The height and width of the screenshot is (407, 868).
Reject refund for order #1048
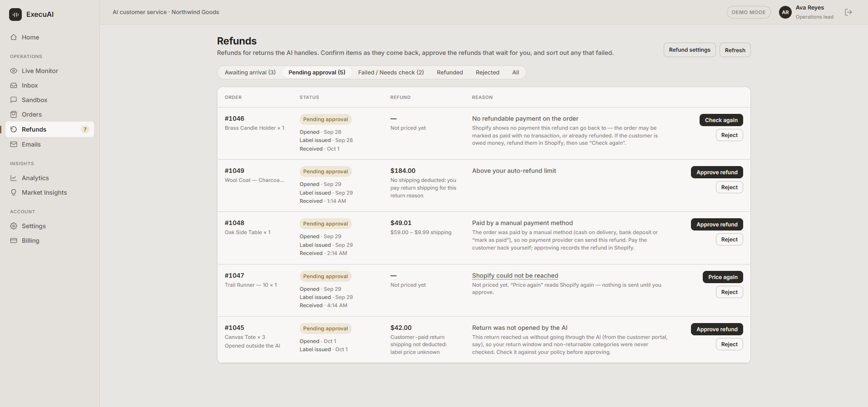(730, 240)
